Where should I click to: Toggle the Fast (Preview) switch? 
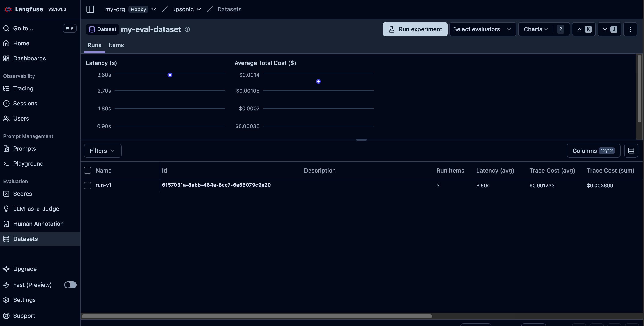70,285
